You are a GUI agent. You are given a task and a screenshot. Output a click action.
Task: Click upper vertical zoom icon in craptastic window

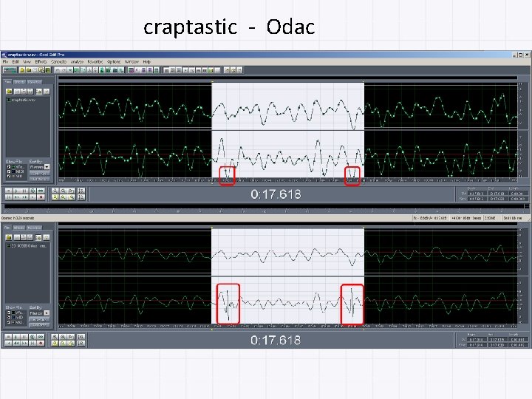tap(81, 191)
